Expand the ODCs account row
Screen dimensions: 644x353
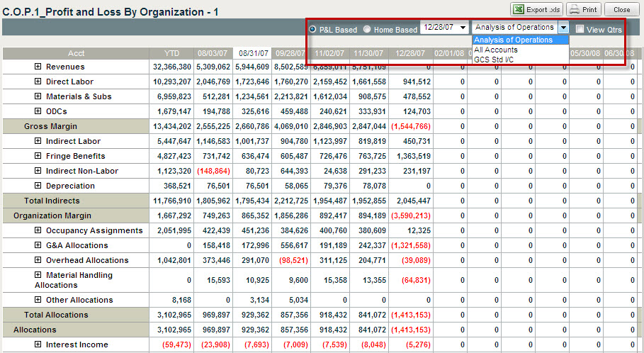click(38, 111)
